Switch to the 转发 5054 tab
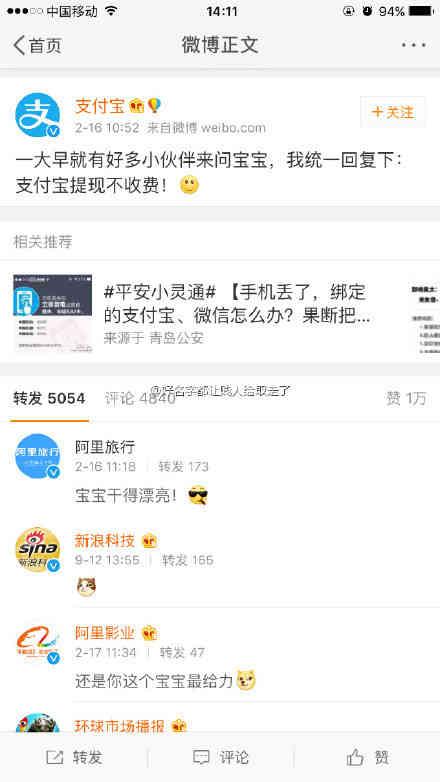The height and width of the screenshot is (782, 440). 49,398
